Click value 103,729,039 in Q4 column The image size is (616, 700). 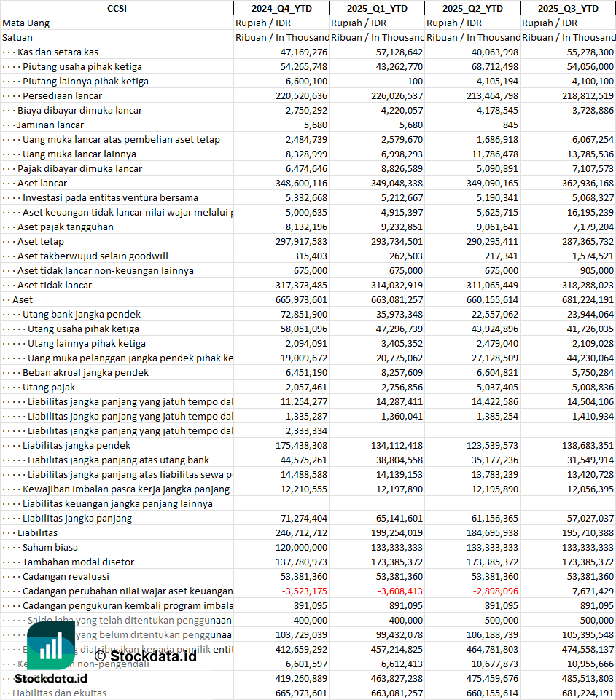[302, 635]
